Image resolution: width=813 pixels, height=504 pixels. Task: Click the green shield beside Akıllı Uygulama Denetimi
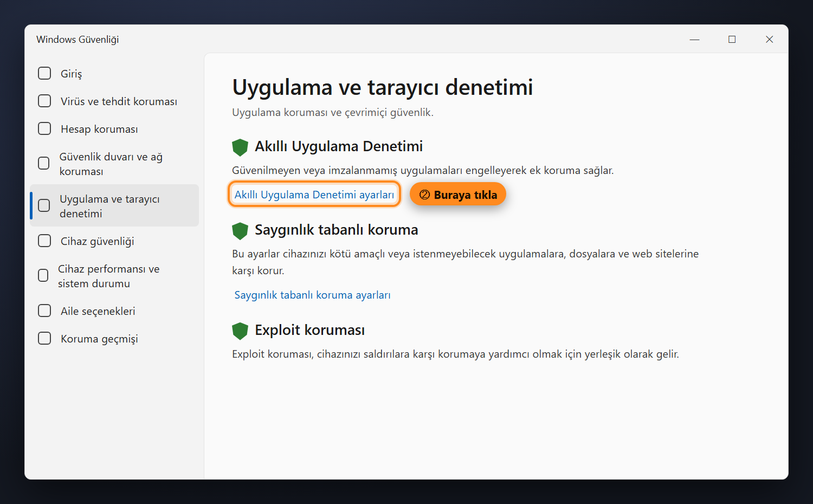(240, 147)
